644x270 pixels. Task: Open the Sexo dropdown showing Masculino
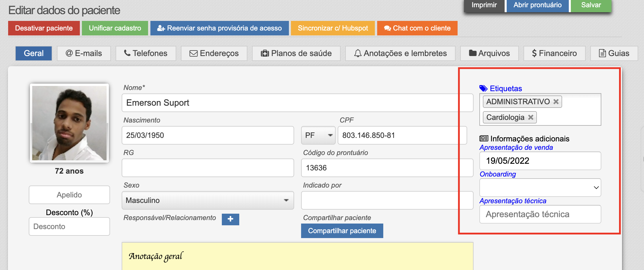pos(208,200)
